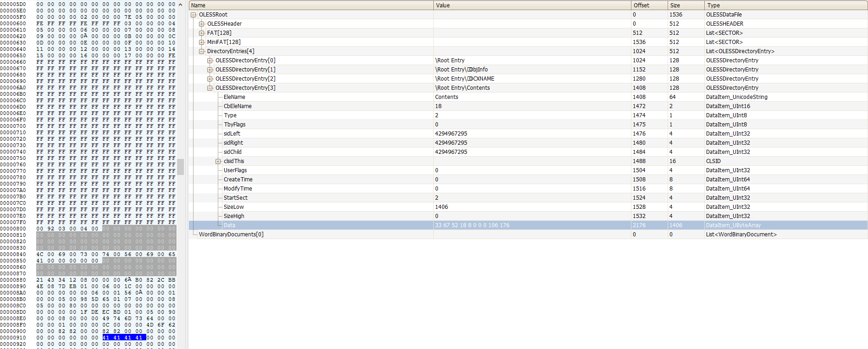Select the MiniFAT[128] row label

pos(224,42)
